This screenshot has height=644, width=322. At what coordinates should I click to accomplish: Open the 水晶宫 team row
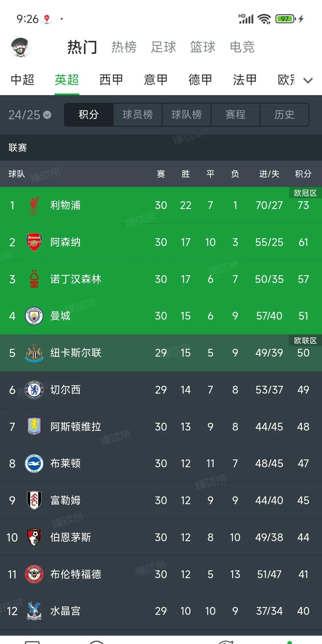tap(161, 611)
